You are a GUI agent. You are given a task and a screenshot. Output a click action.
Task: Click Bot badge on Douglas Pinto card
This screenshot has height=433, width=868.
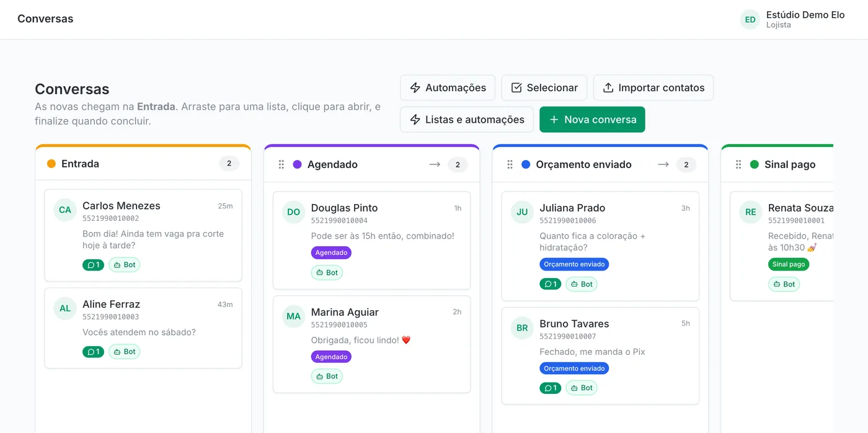tap(327, 272)
